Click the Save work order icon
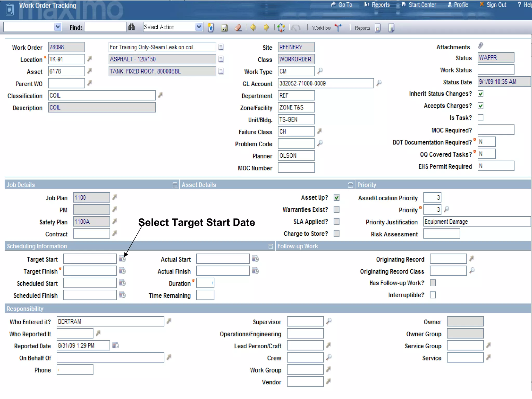The image size is (532, 399). 224,28
